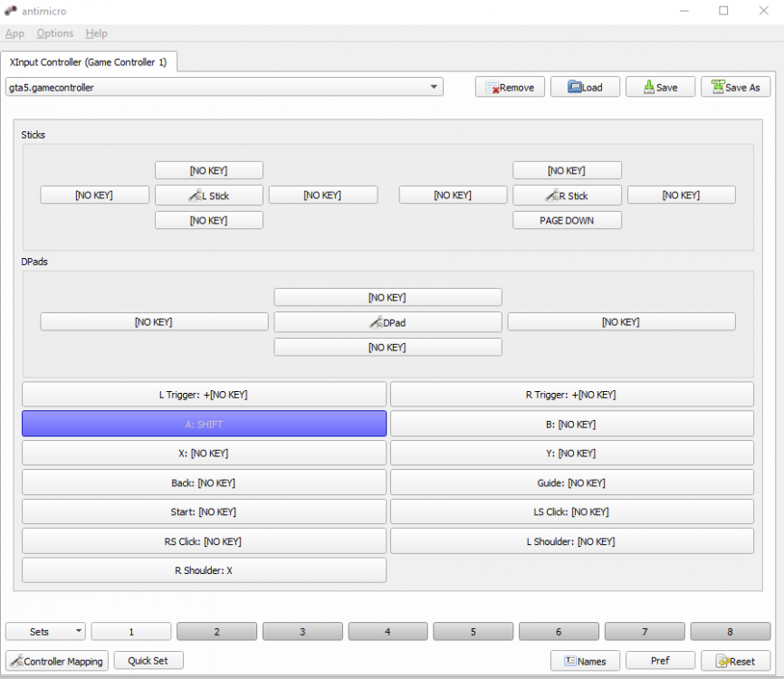Open R Stick settings button
784x679 pixels.
[x=567, y=196]
